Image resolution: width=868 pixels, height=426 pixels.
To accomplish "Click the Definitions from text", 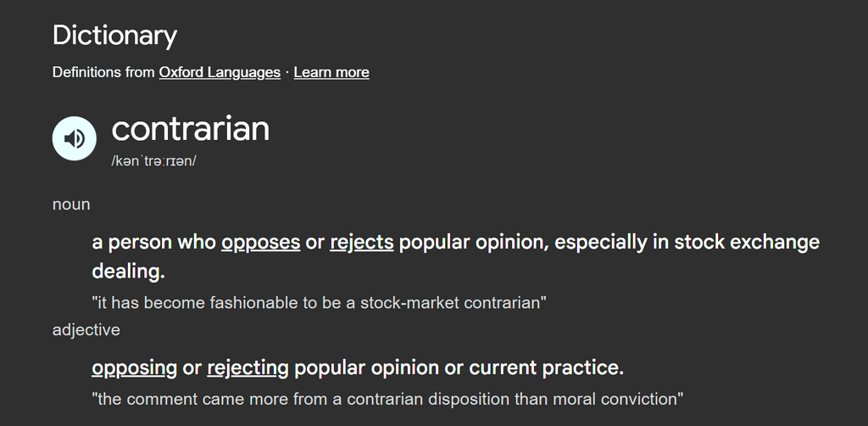I will click(103, 73).
